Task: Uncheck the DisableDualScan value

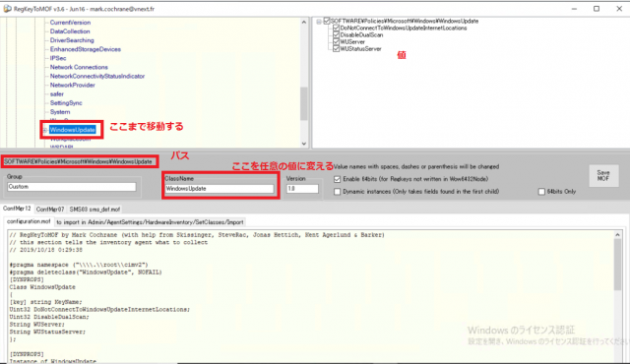Action: point(337,34)
